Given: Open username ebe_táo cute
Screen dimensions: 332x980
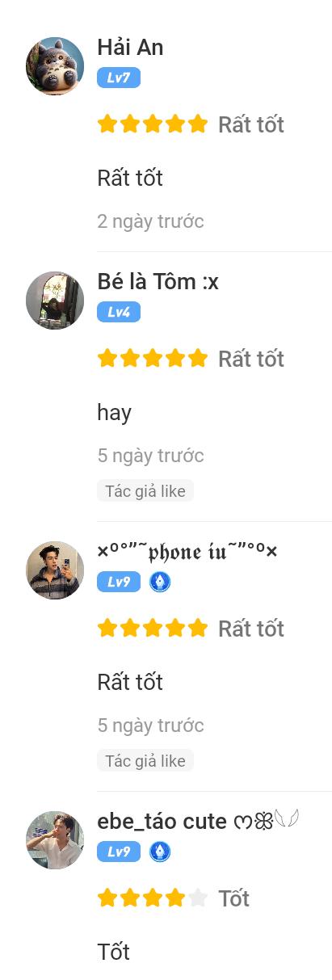Looking at the screenshot, I should (x=162, y=822).
